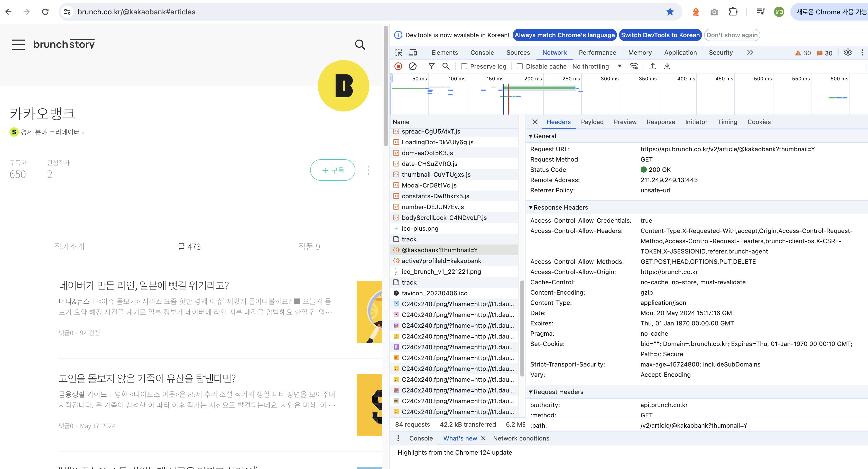
Task: Switch to the Sources tab
Action: [x=518, y=53]
